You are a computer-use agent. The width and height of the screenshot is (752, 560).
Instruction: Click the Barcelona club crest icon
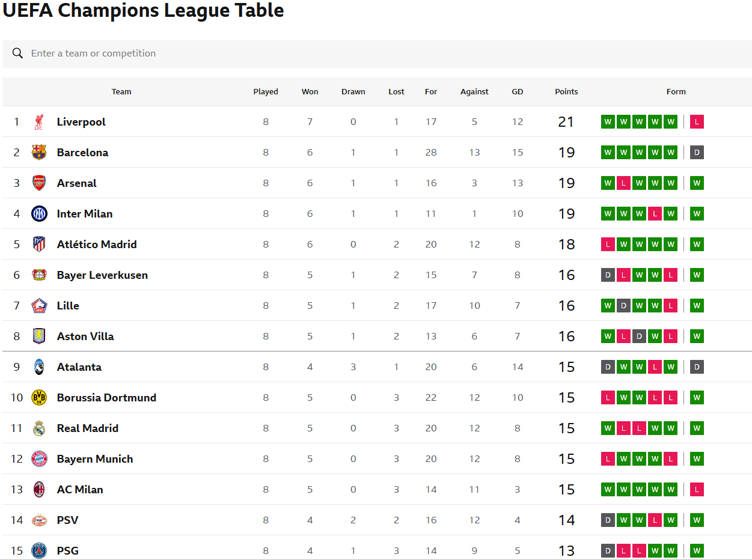coord(39,153)
